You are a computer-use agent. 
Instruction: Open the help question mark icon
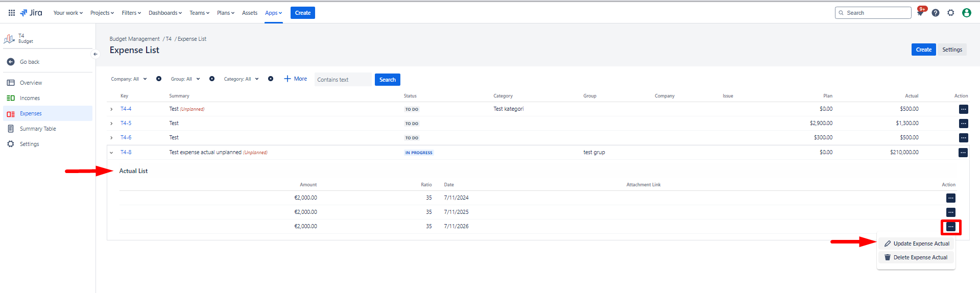936,13
